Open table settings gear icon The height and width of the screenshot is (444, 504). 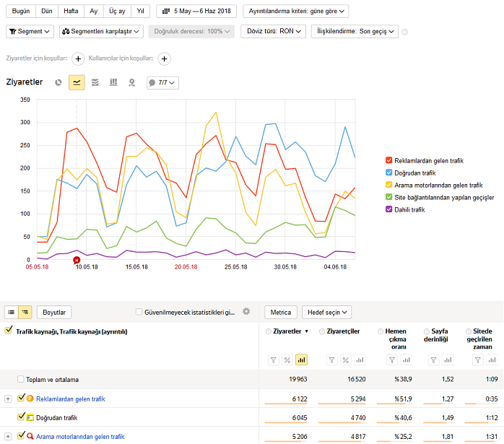pos(246,311)
